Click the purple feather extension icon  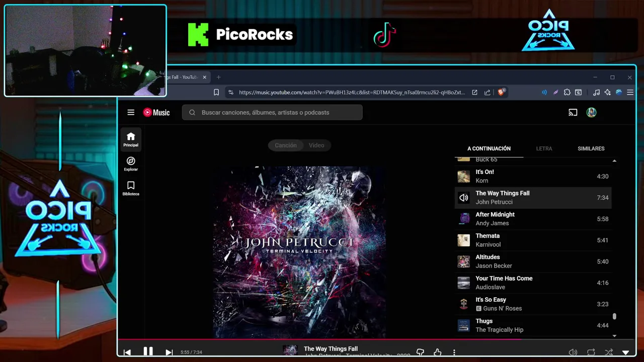click(x=555, y=92)
